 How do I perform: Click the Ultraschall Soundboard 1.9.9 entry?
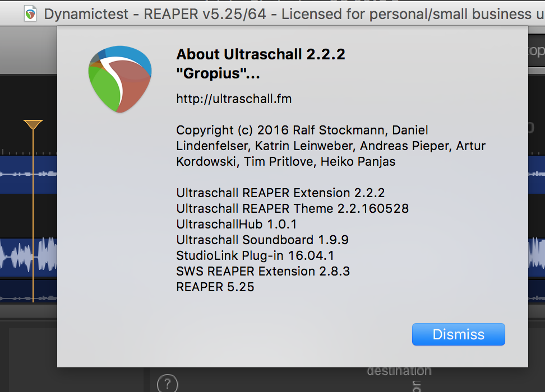[262, 240]
